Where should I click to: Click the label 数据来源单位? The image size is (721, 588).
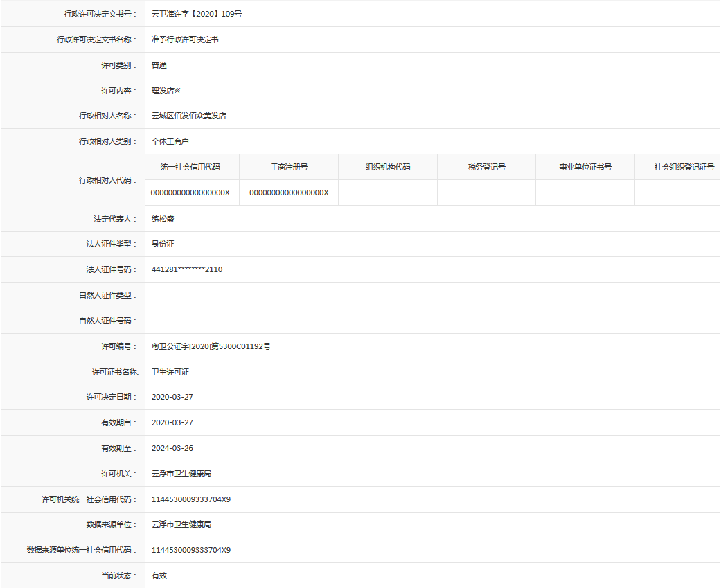coord(112,524)
